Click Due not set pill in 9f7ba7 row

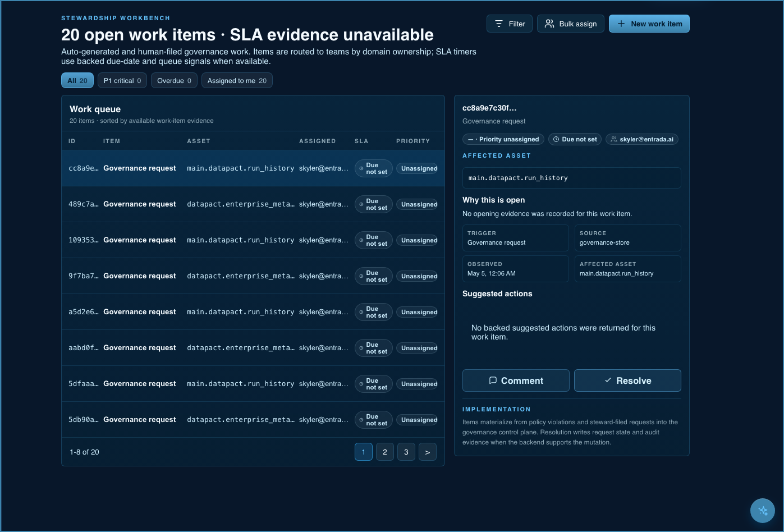pos(373,276)
